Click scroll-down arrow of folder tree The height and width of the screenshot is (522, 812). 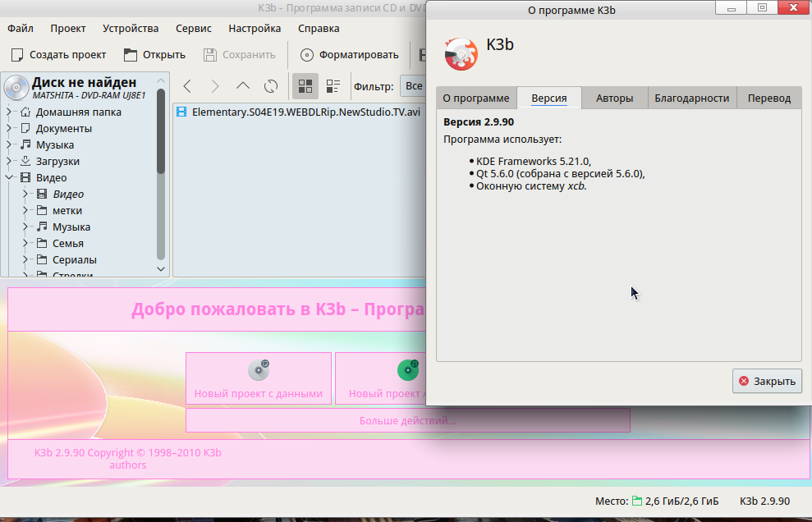161,268
